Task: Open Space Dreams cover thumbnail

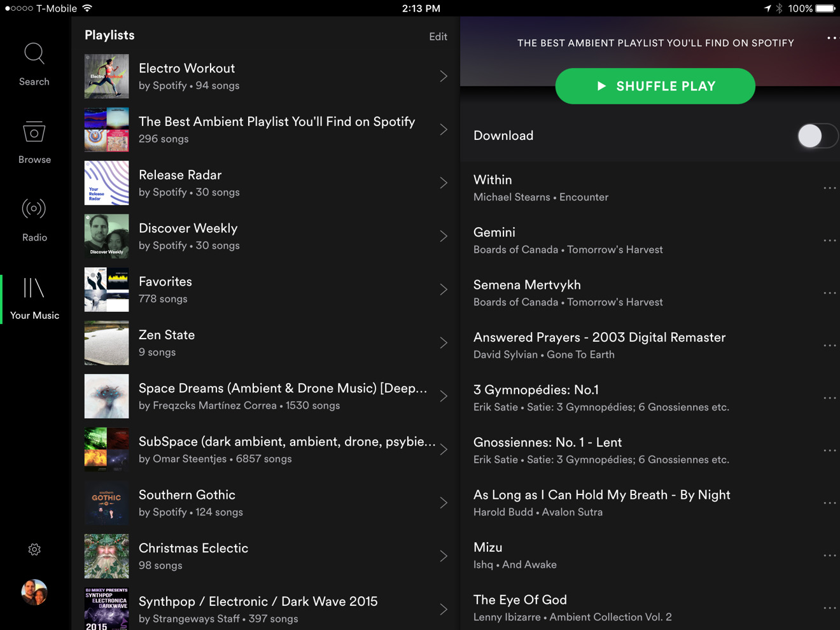Action: pyautogui.click(x=106, y=396)
